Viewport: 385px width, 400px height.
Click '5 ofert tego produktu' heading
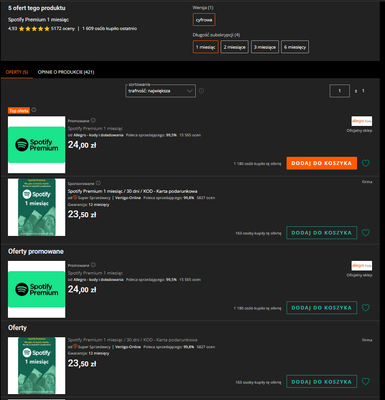37,8
